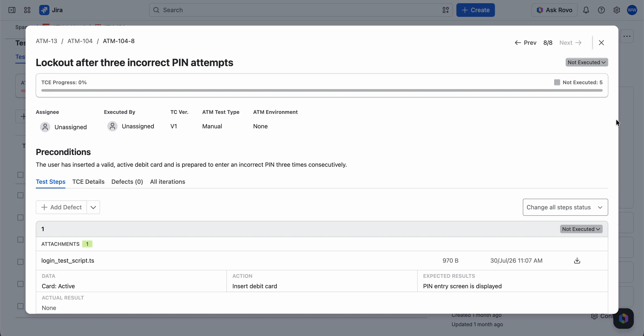Open the app switcher grid icon
This screenshot has height=336, width=644.
tap(27, 10)
